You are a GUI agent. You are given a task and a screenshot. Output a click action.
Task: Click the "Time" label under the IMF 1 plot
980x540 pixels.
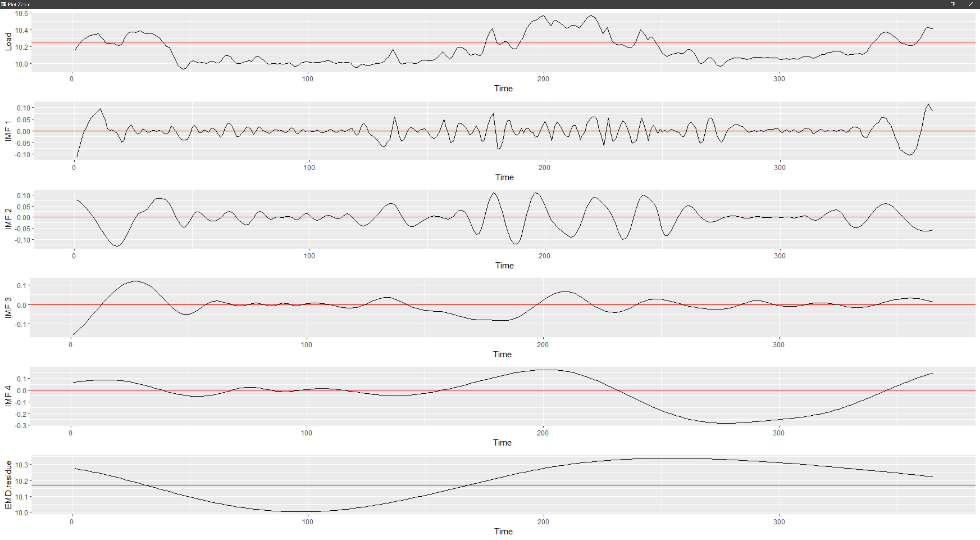tap(505, 177)
